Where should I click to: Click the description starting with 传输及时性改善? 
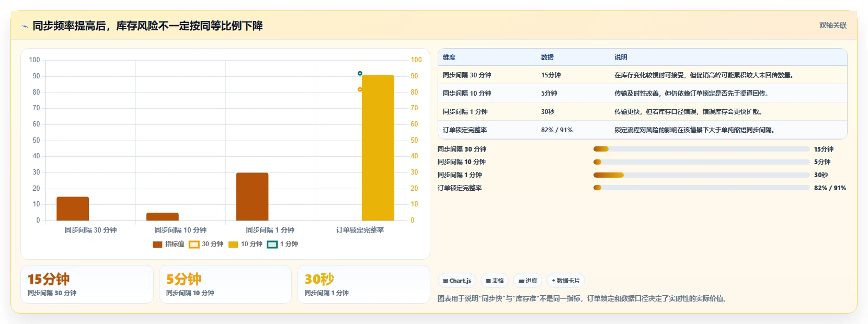coord(691,94)
